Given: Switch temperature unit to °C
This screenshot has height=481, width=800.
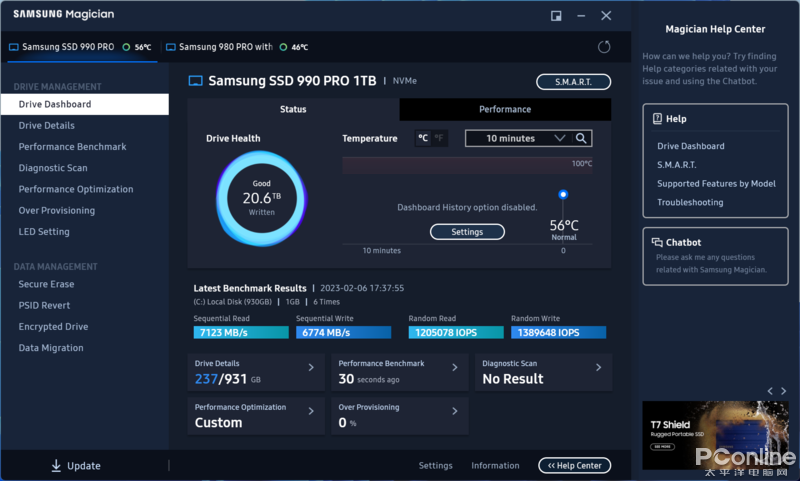Looking at the screenshot, I should 423,138.
